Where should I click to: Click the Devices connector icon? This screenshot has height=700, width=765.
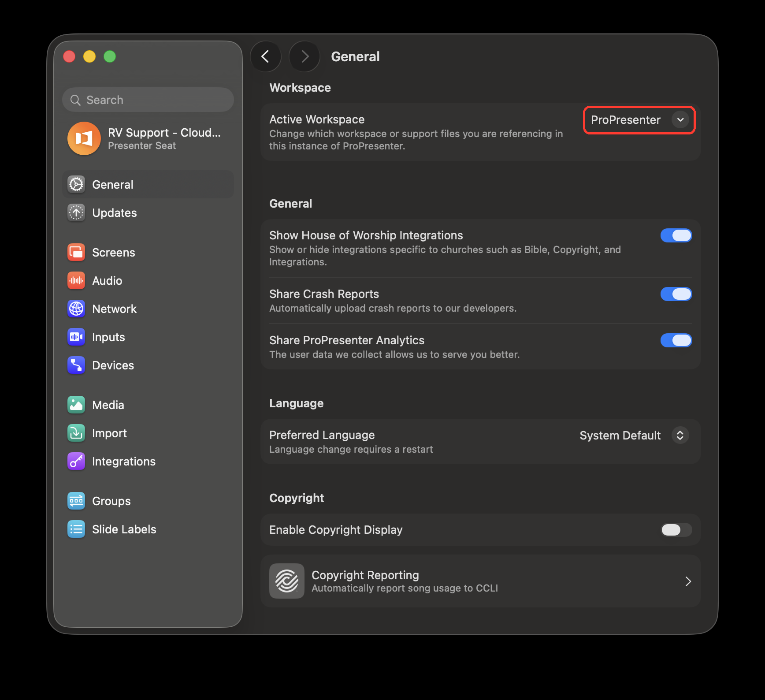coord(76,365)
